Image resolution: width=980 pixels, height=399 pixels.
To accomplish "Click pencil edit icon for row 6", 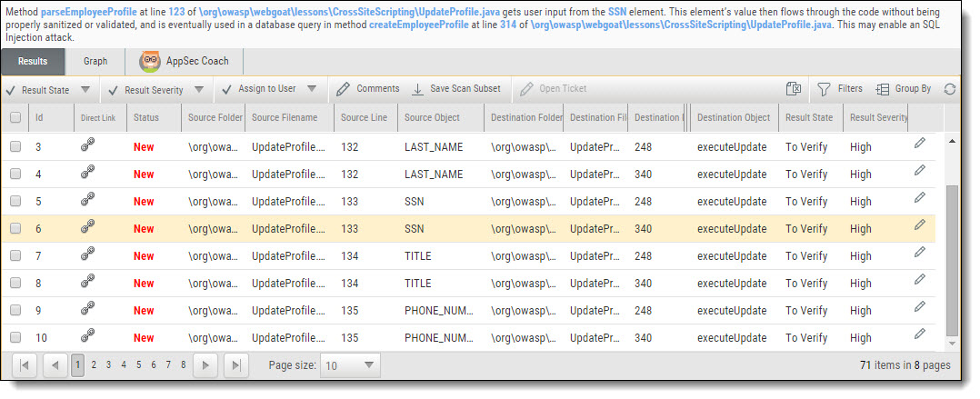I will [x=919, y=224].
